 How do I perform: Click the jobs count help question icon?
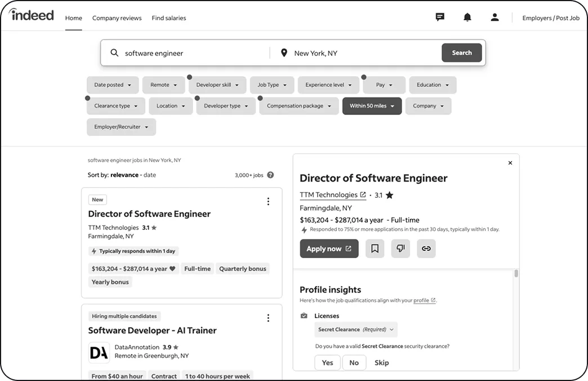(270, 175)
